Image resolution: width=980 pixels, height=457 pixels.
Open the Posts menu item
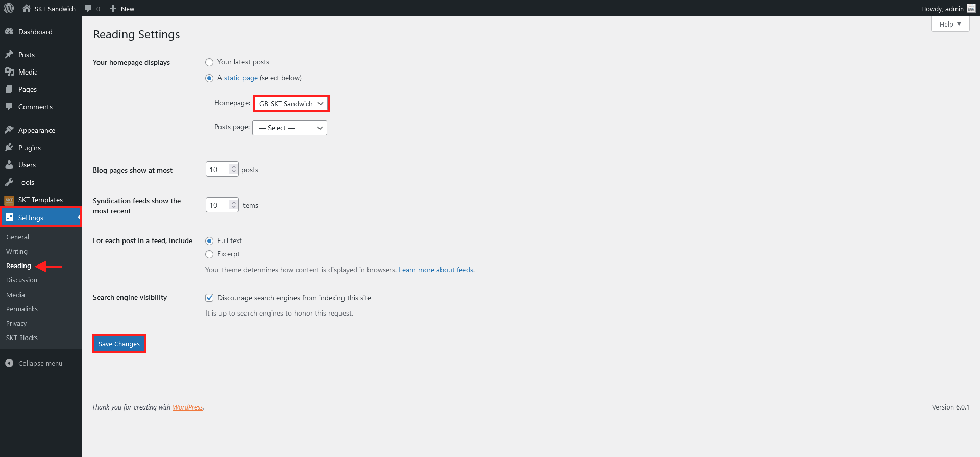[41, 55]
